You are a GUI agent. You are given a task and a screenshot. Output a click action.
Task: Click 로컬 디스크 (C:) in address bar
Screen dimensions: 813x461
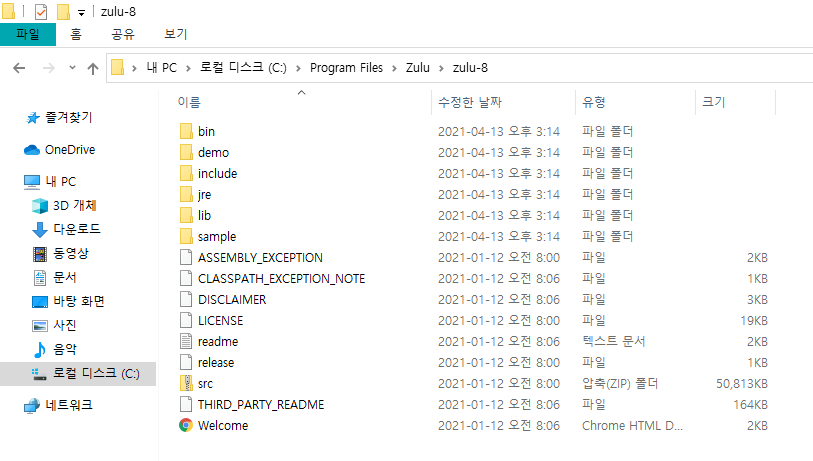click(x=243, y=68)
